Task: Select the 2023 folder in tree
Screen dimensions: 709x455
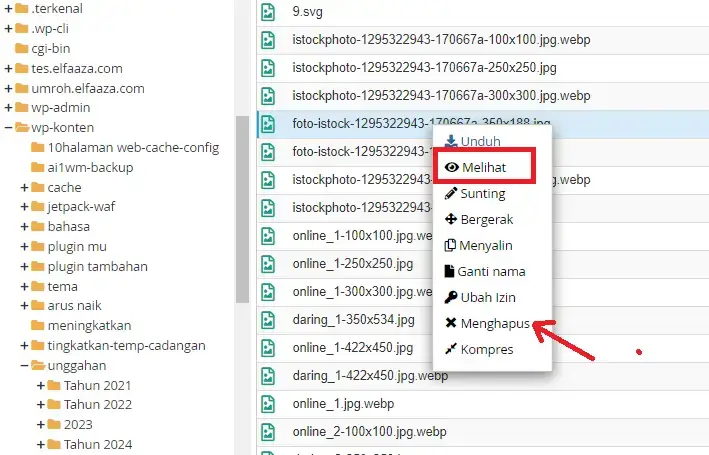Action: coord(78,424)
